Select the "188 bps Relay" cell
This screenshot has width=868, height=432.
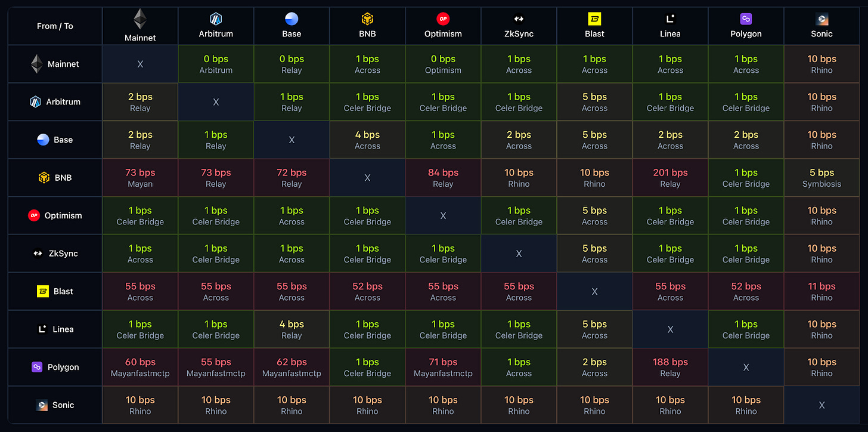coord(670,367)
